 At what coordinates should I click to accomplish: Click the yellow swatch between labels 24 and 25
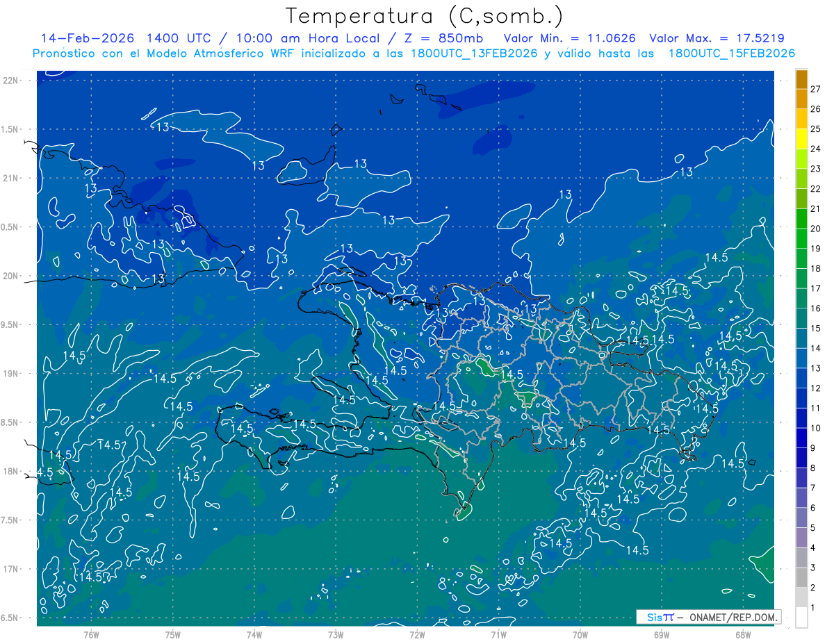[801, 140]
